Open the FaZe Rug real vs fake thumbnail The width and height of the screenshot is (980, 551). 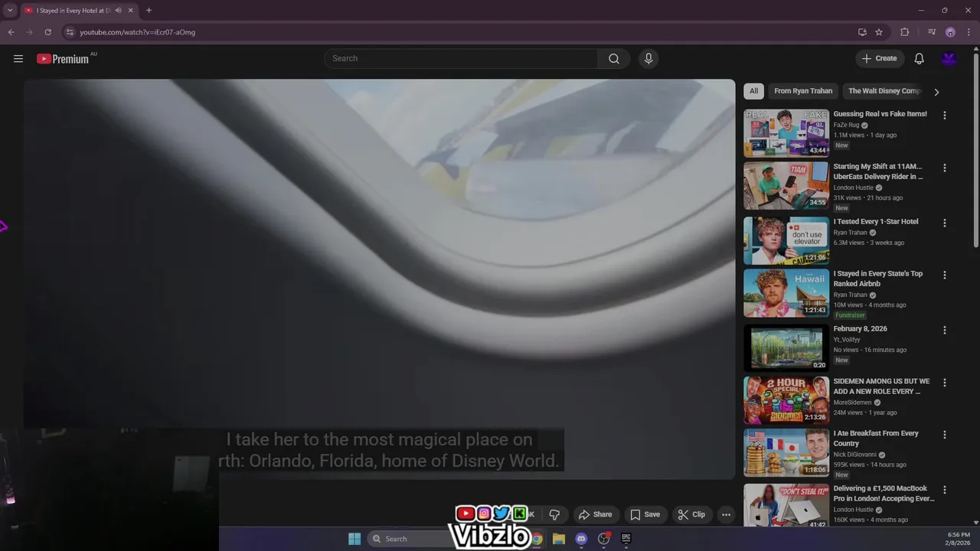pyautogui.click(x=786, y=133)
